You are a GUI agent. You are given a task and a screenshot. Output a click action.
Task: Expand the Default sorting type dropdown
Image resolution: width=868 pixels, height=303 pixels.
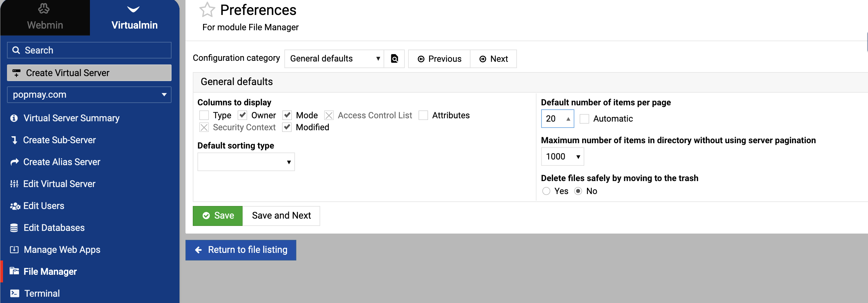coord(246,162)
